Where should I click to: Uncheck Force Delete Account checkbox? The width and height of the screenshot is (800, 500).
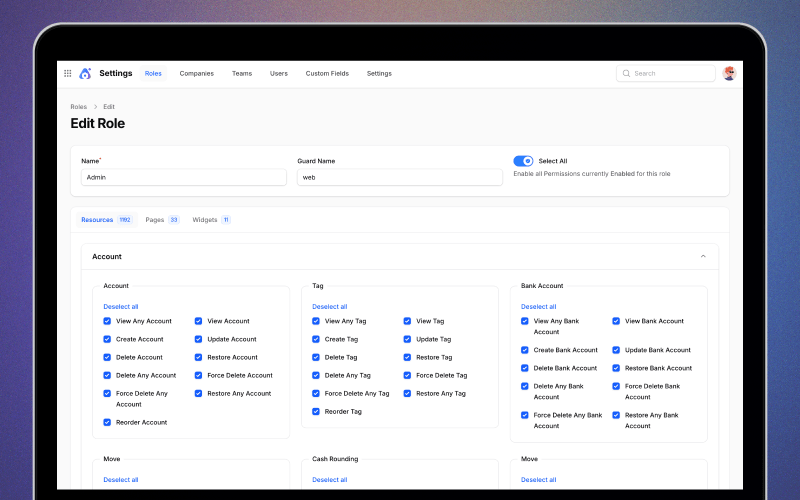[x=198, y=375]
